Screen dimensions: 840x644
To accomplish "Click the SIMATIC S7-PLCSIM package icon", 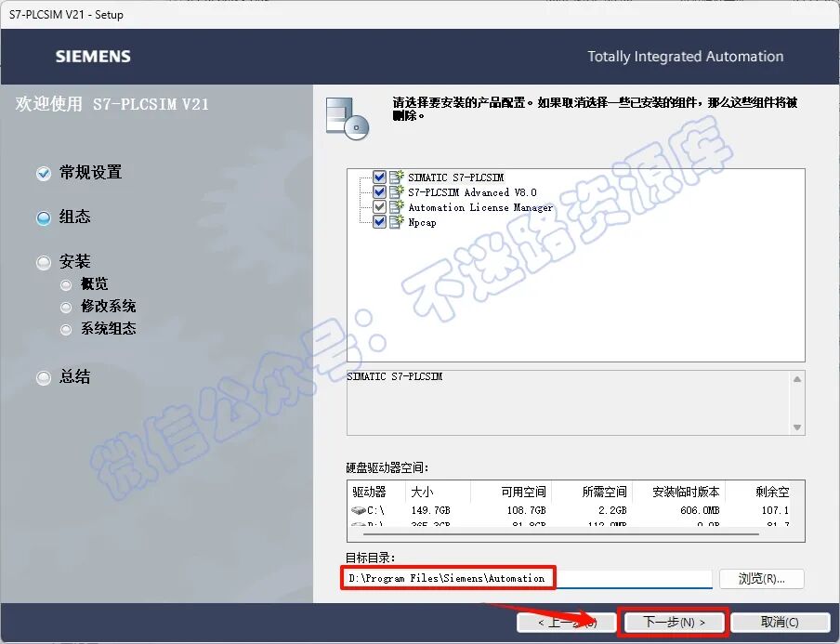I will pyautogui.click(x=397, y=177).
